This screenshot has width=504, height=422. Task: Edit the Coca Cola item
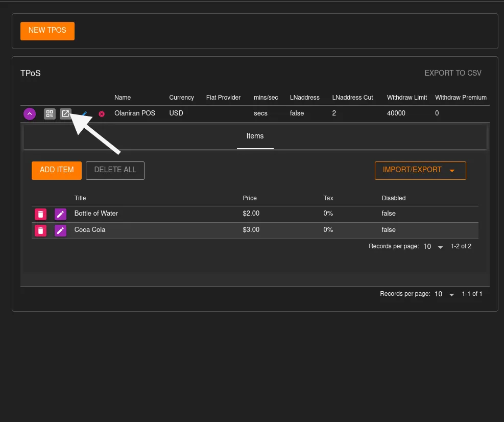tap(60, 230)
